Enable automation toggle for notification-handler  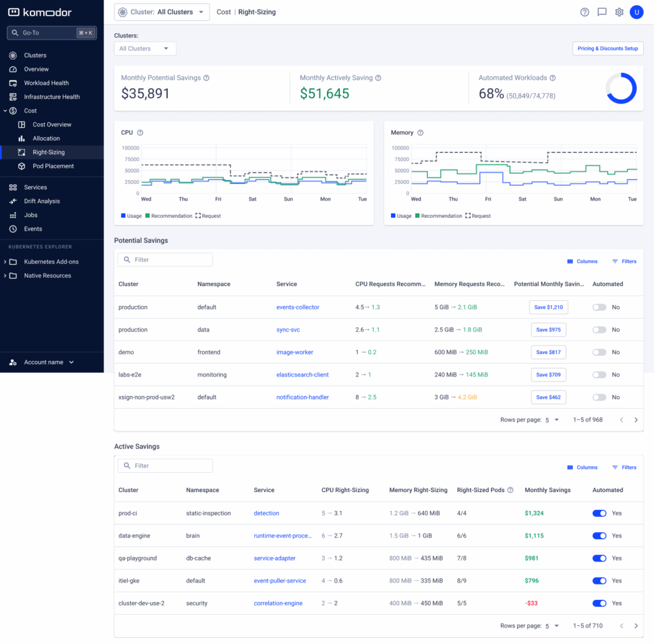[599, 397]
